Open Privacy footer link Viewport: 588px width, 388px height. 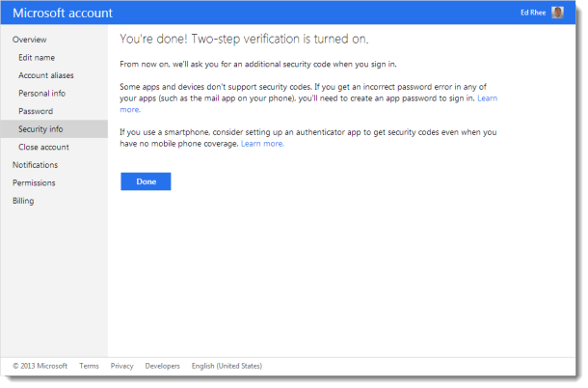point(121,366)
